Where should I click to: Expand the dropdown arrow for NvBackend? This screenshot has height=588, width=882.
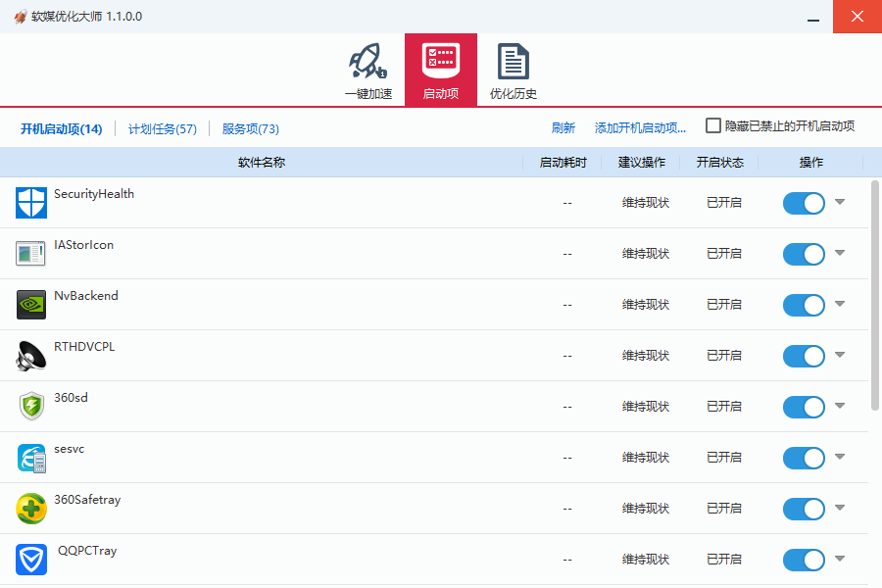coord(840,304)
